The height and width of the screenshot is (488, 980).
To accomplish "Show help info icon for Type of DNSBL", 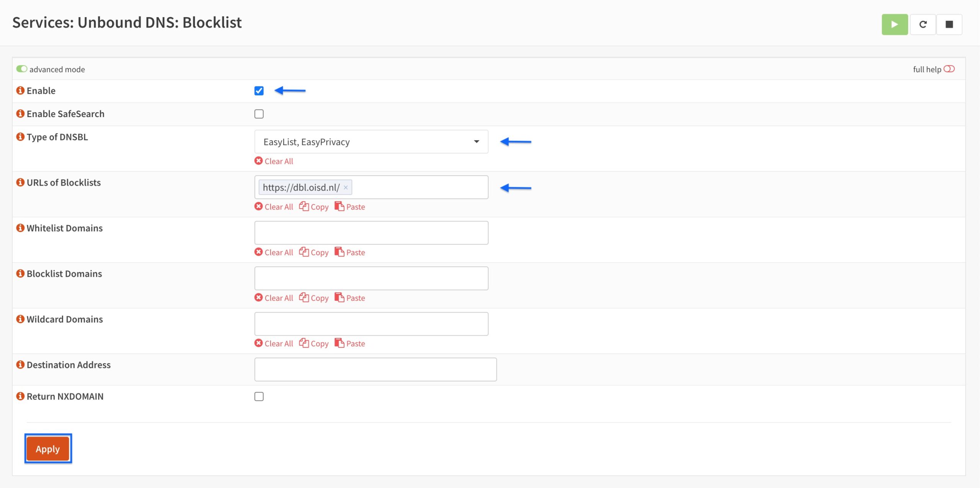I will (20, 137).
